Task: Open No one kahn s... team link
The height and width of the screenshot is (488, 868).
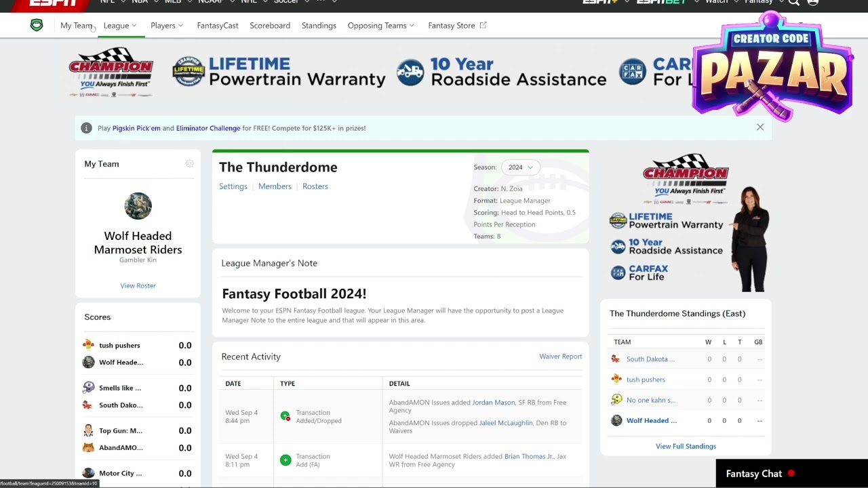Action: pyautogui.click(x=651, y=400)
